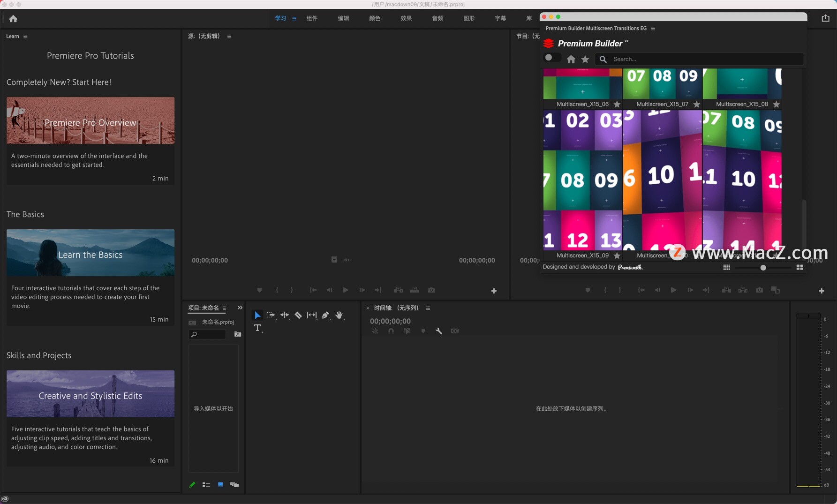Open timeline display settings wrench
This screenshot has width=837, height=504.
(x=439, y=331)
